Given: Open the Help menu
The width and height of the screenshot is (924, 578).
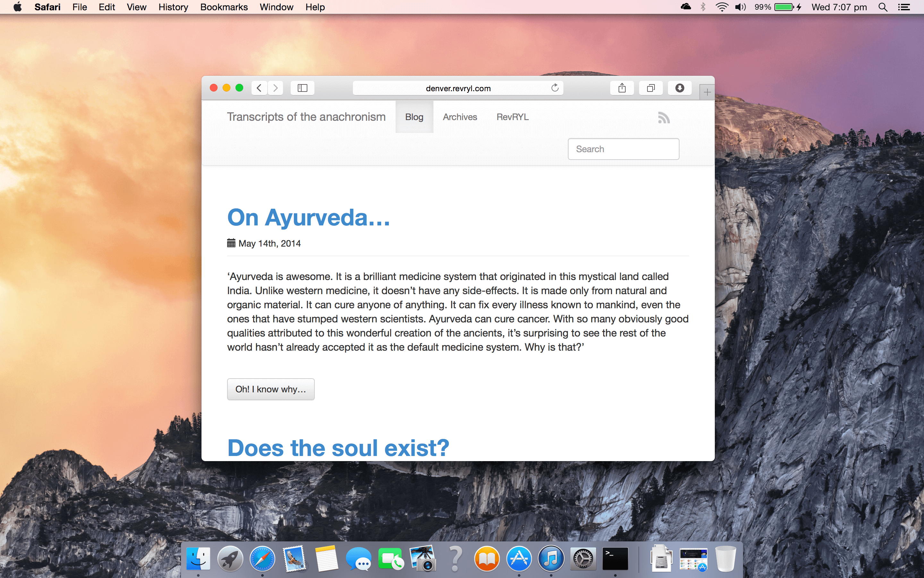Looking at the screenshot, I should pos(315,7).
